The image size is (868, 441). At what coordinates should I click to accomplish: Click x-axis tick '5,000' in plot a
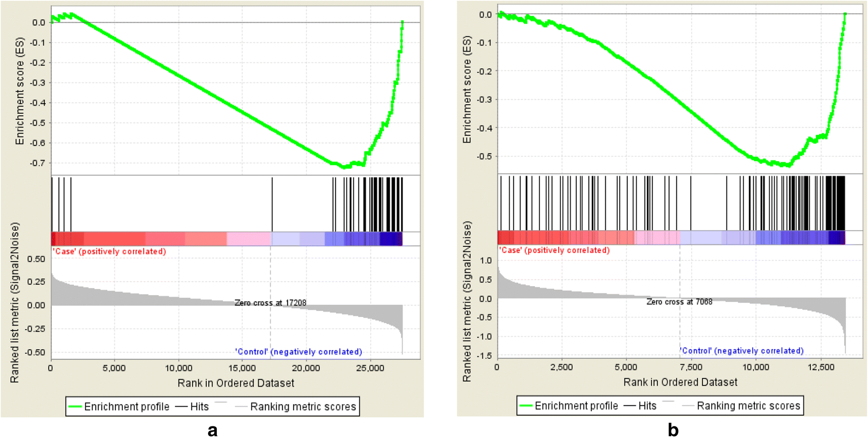(x=114, y=368)
